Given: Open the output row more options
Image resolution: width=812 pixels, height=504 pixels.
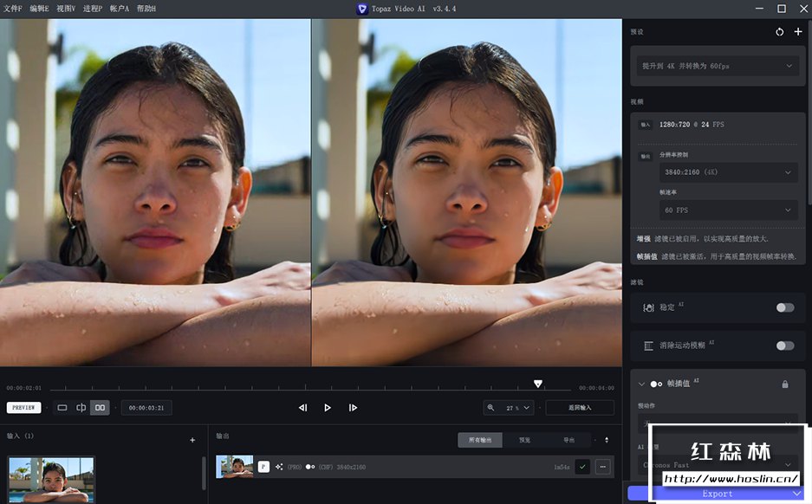Looking at the screenshot, I should click(x=603, y=467).
